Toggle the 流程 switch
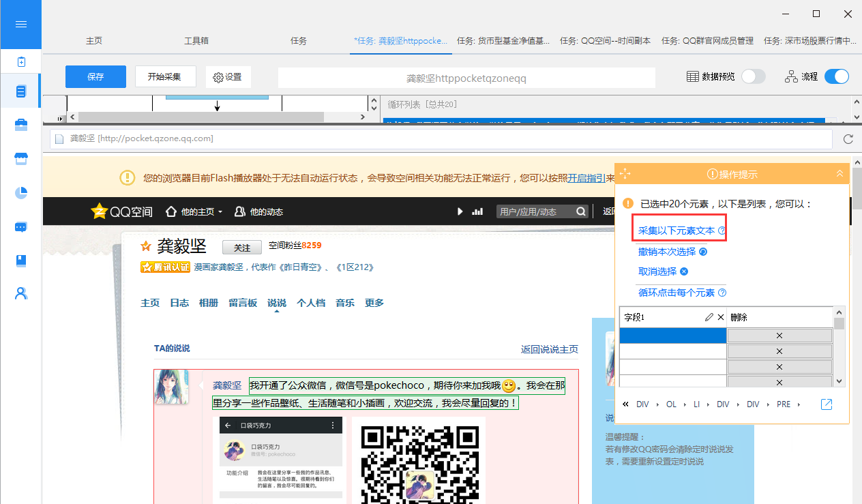Viewport: 862px width, 504px height. [837, 76]
